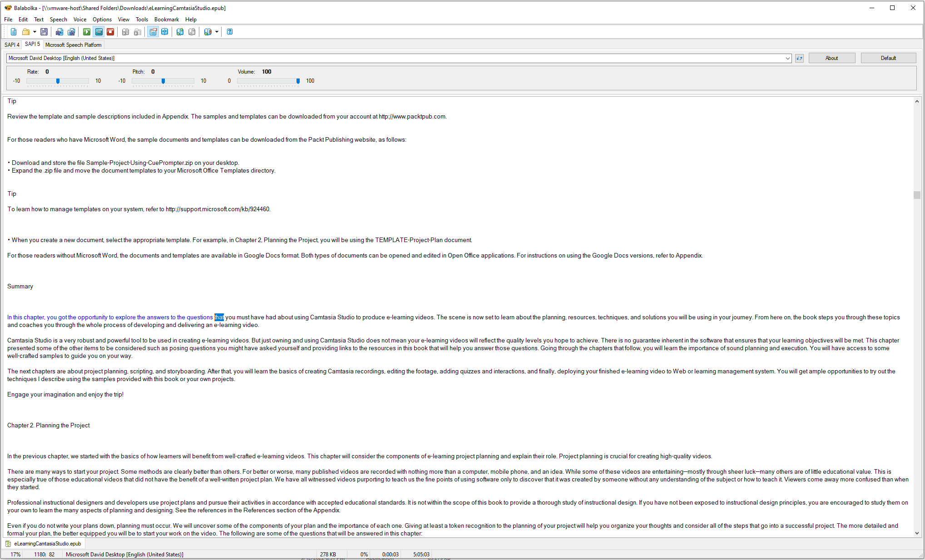Screen dimensions: 925x560
Task: Open the File menu
Action: tap(8, 20)
